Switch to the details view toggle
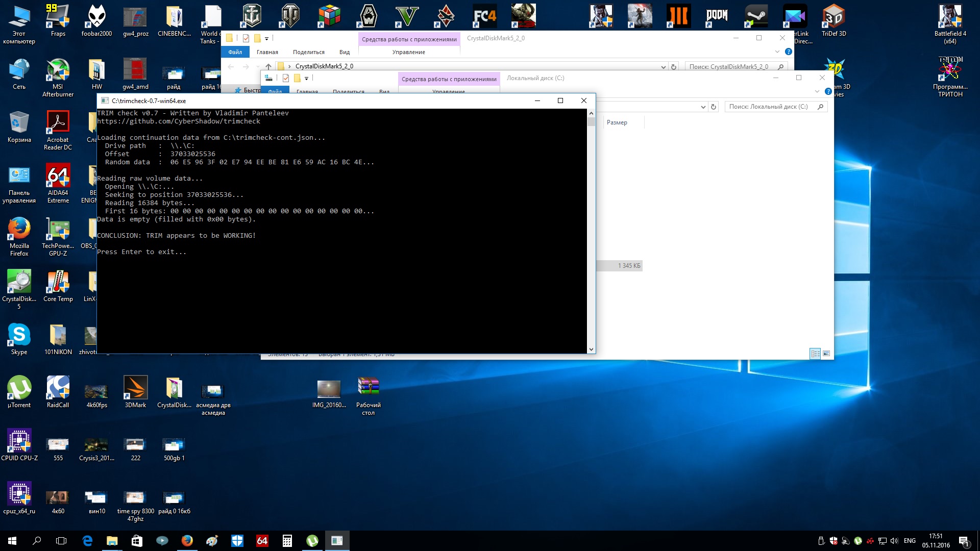 click(815, 354)
